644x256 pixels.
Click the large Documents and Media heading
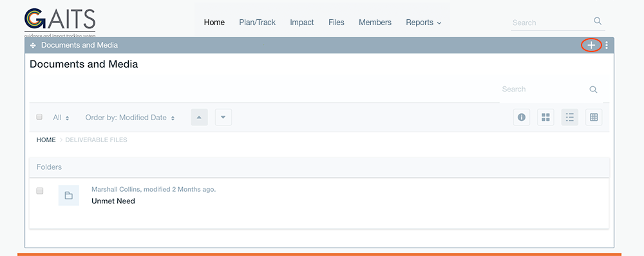[x=84, y=64]
